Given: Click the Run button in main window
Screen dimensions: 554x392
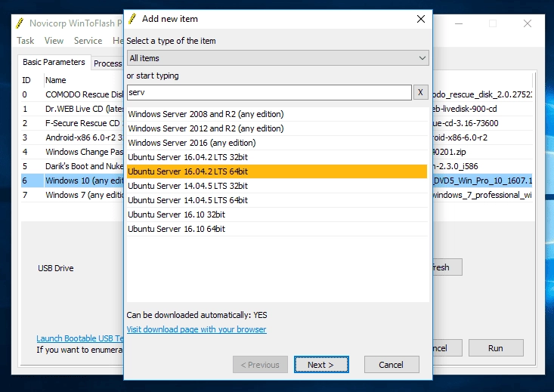Looking at the screenshot, I should [496, 348].
